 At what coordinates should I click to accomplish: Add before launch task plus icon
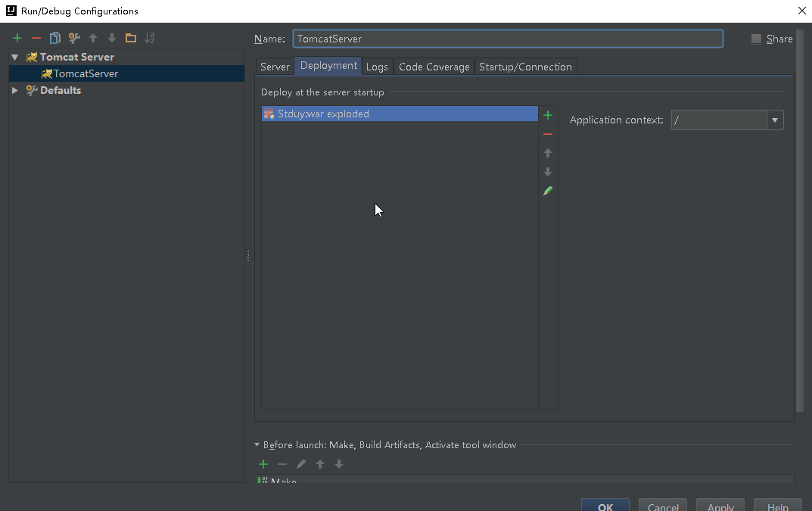(x=263, y=464)
